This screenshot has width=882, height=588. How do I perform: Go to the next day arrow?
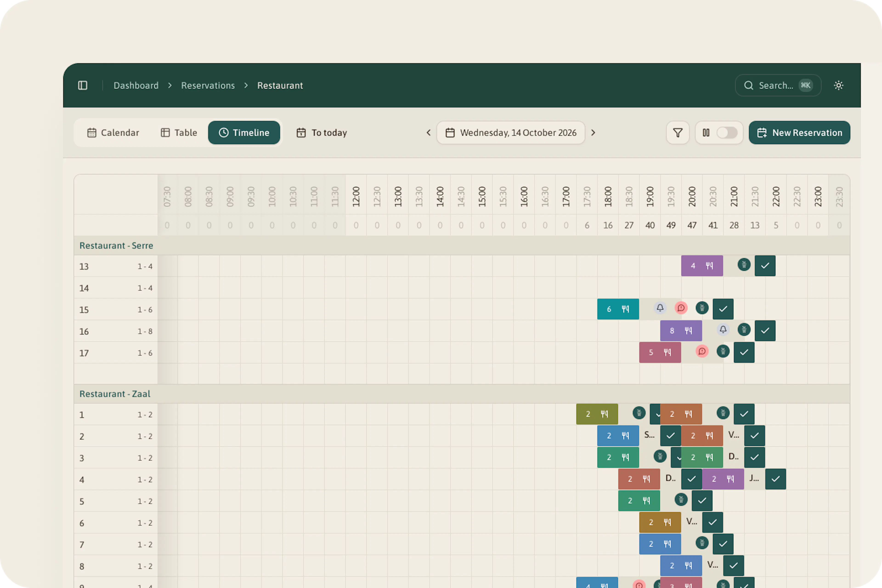(x=593, y=133)
